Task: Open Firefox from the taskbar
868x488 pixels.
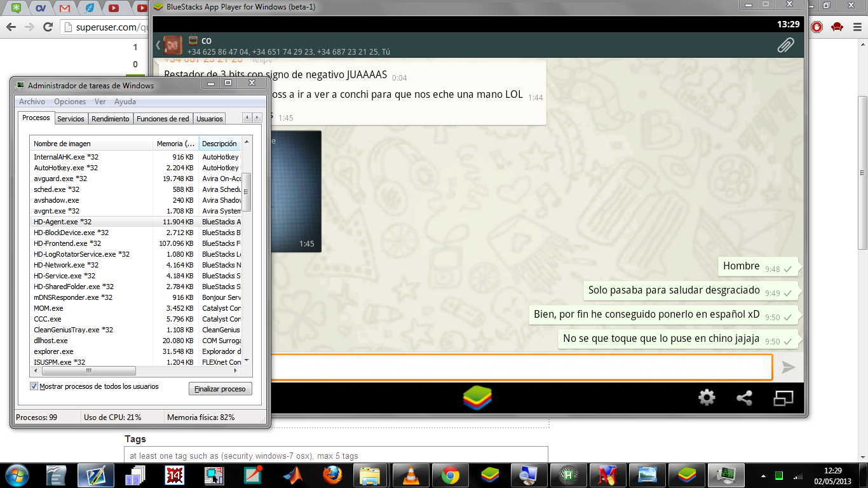Action: coord(331,475)
